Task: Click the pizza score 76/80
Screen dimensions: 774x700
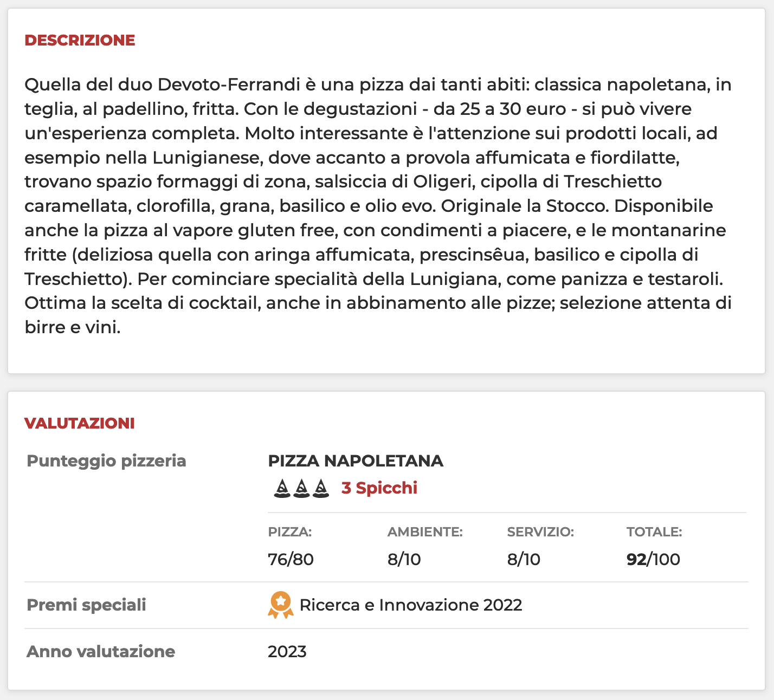Action: tap(291, 560)
